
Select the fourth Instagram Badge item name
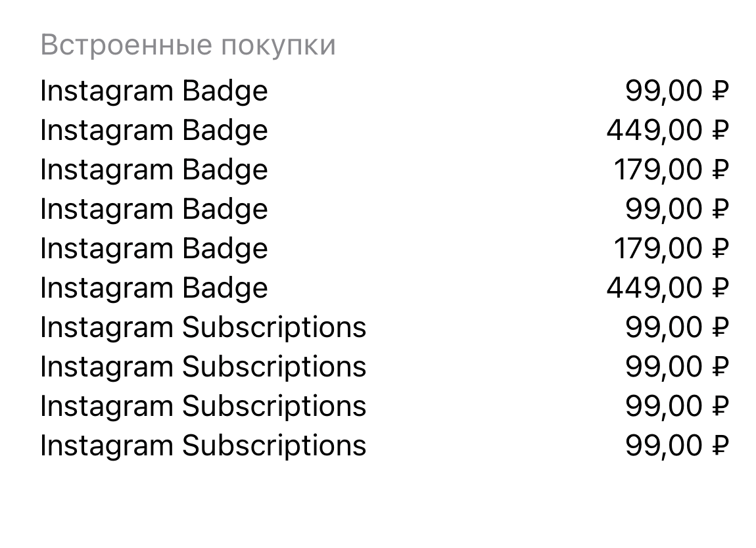click(x=154, y=210)
